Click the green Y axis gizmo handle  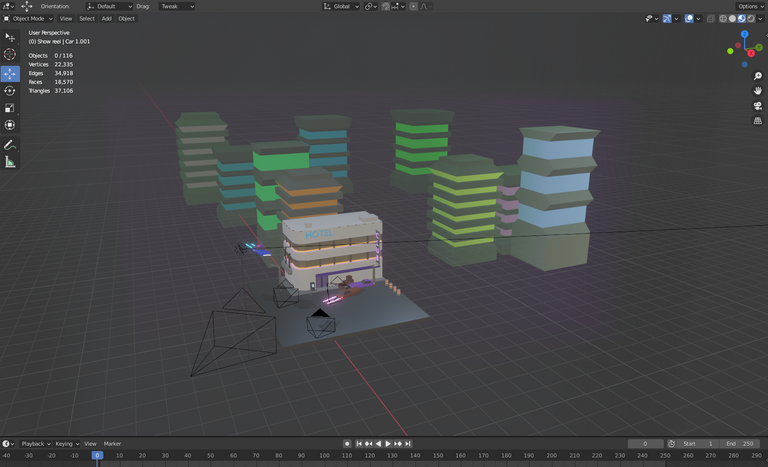(x=759, y=47)
